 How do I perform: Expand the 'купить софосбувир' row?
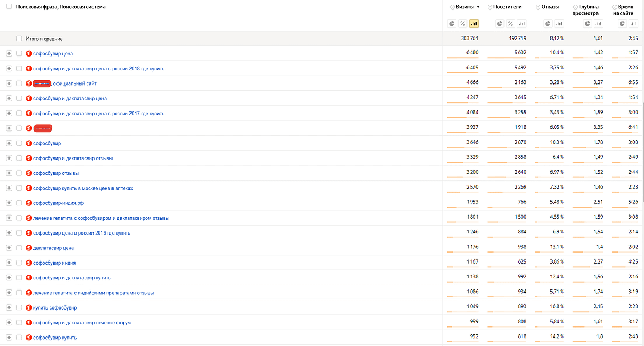coord(9,307)
